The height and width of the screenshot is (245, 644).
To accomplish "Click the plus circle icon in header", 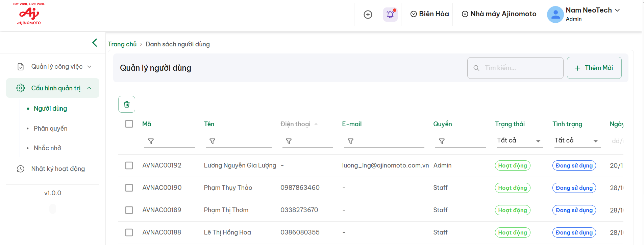I will 368,14.
